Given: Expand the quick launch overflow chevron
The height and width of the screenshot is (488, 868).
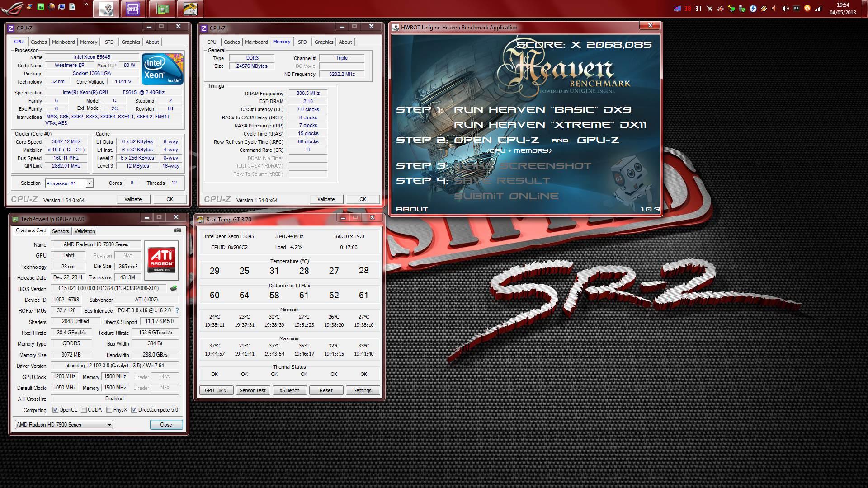Looking at the screenshot, I should pos(86,5).
